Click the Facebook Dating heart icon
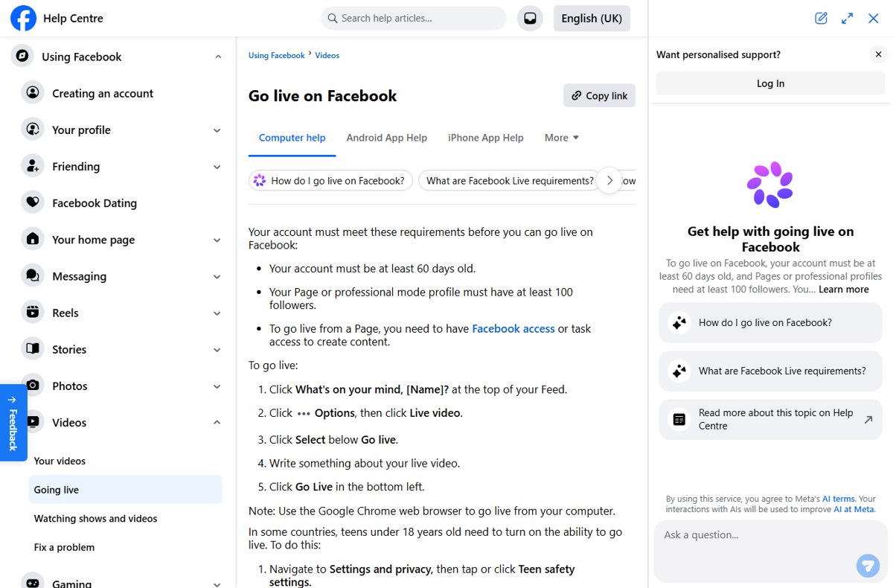Screen dimensions: 893x588 pos(33,202)
